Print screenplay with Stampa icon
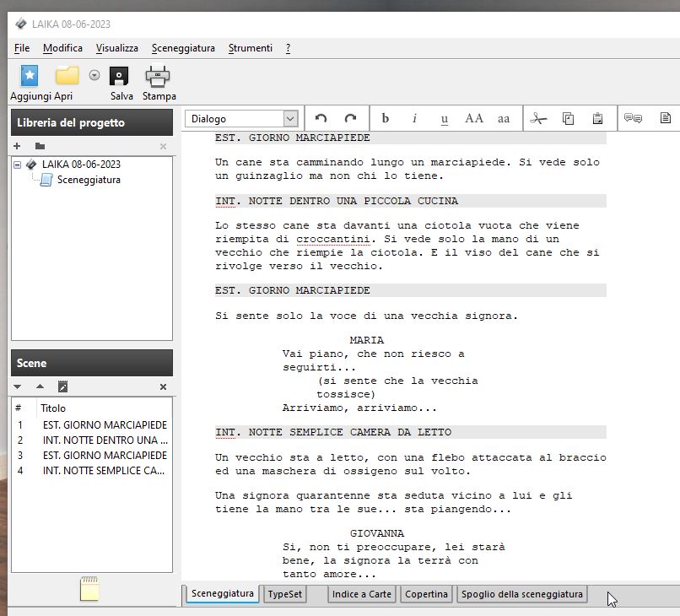 [x=158, y=76]
